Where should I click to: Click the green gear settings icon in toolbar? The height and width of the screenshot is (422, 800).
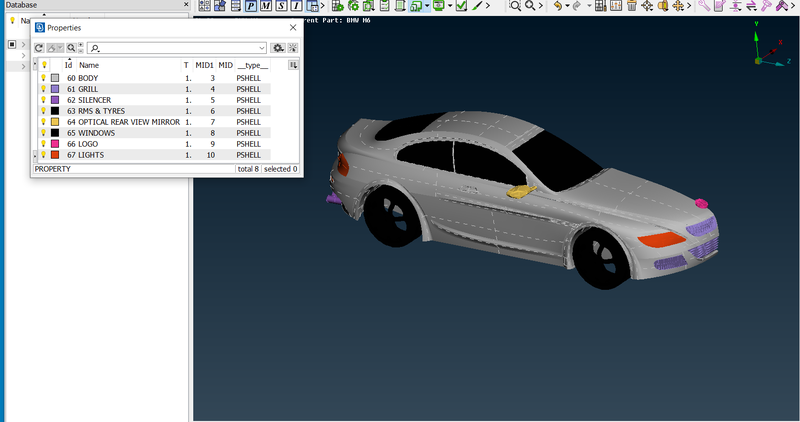(x=353, y=6)
